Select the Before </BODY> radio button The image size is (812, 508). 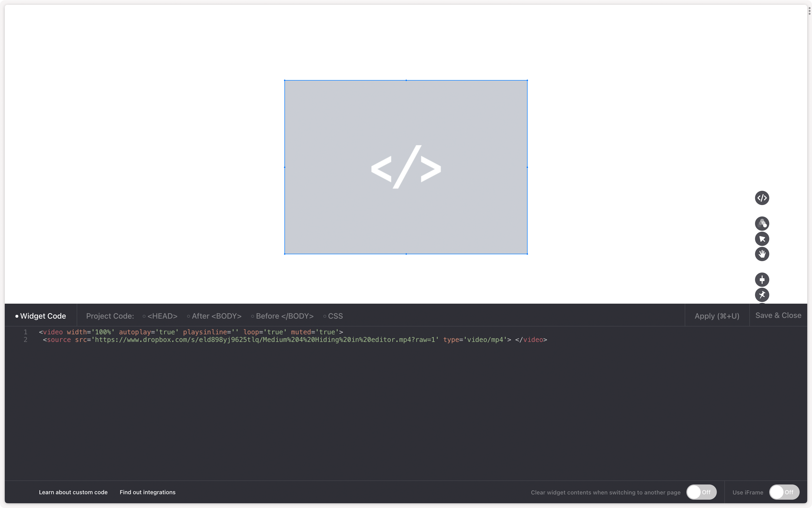[x=253, y=316]
